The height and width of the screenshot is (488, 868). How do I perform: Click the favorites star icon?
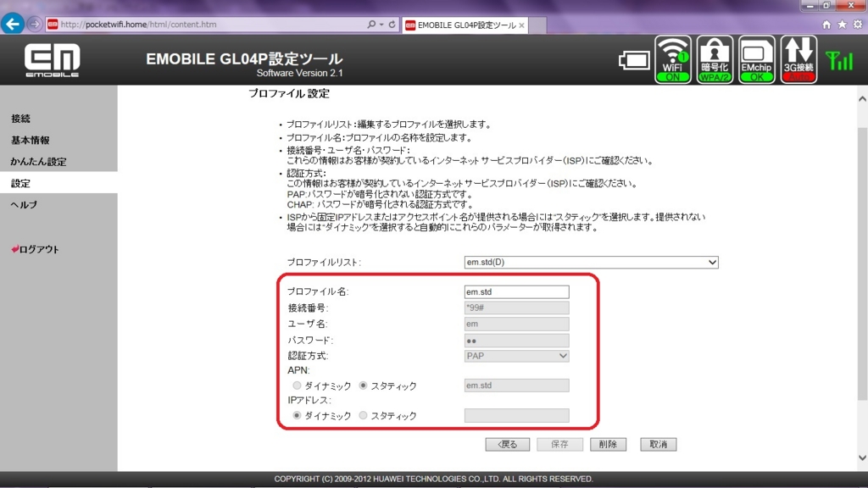842,25
